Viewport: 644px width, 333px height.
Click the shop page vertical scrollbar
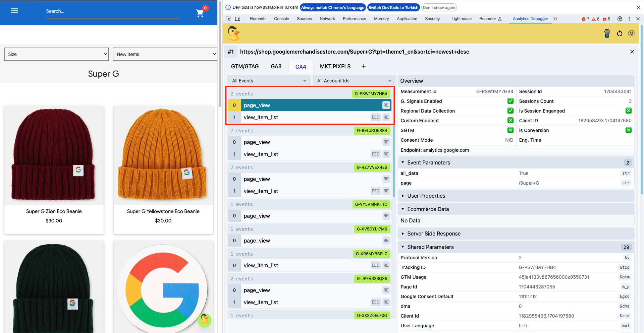point(220,54)
